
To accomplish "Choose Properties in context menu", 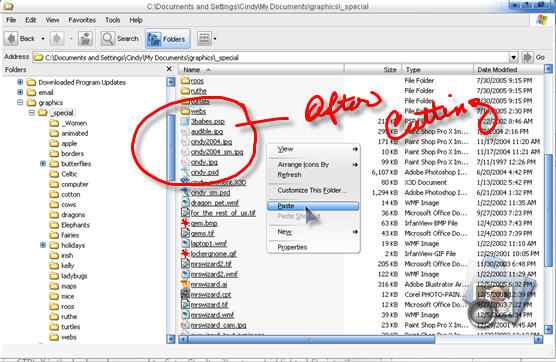I will [313, 247].
